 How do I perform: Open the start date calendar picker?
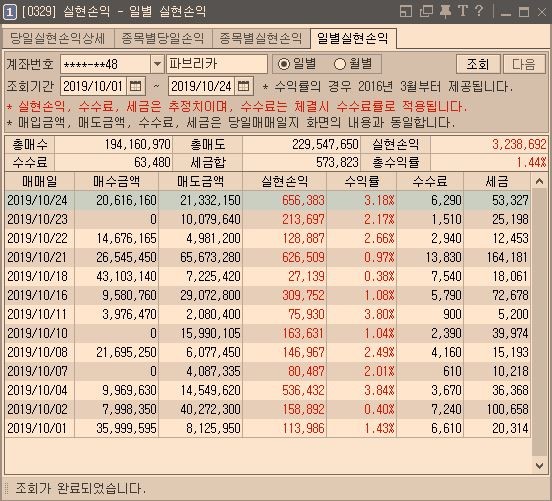136,86
